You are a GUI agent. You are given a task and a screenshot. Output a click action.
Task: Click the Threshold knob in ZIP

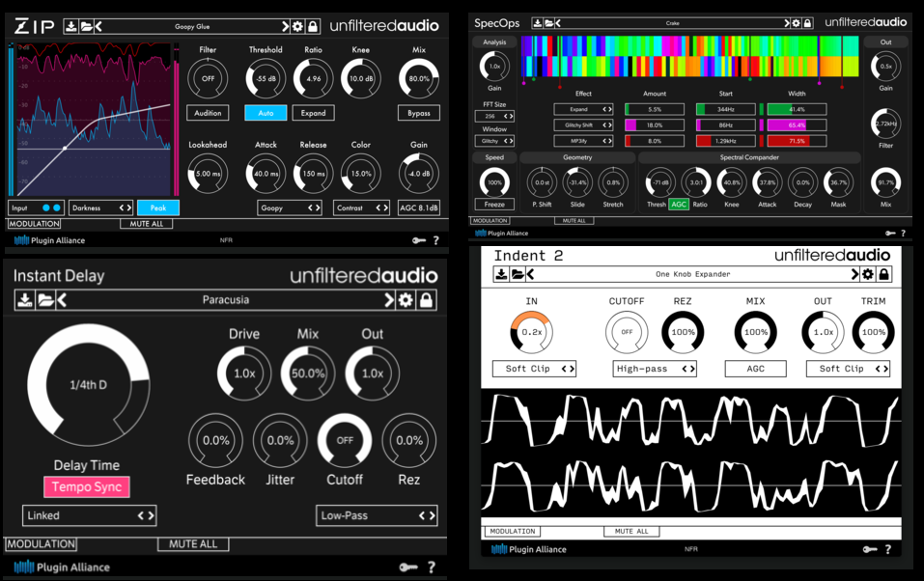(x=266, y=78)
